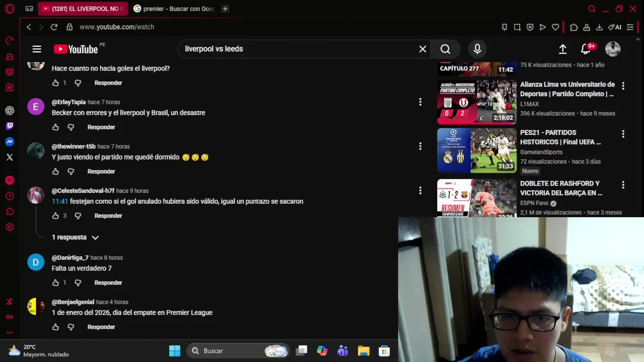Image resolution: width=644 pixels, height=362 pixels.
Task: Open options menu on thewinner-t5b comment
Action: [x=420, y=146]
